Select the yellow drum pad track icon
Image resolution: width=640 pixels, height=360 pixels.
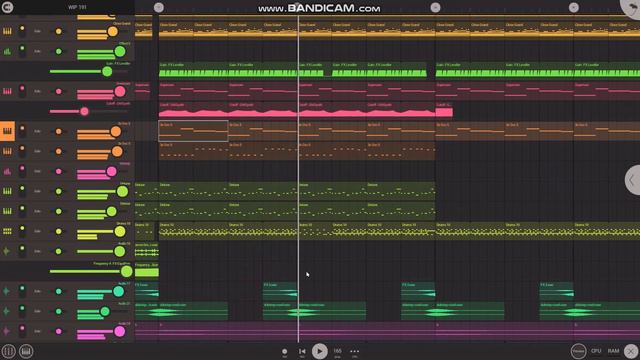(x=7, y=231)
